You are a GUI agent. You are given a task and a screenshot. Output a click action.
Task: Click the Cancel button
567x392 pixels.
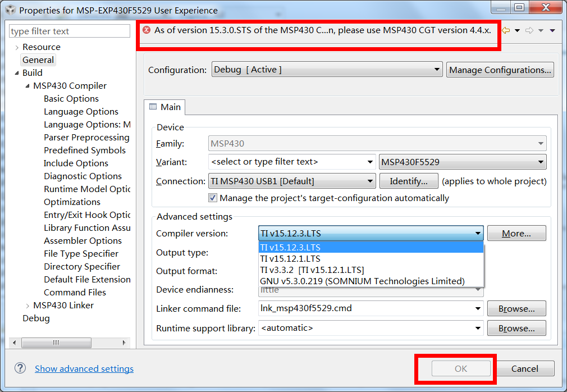click(x=525, y=368)
